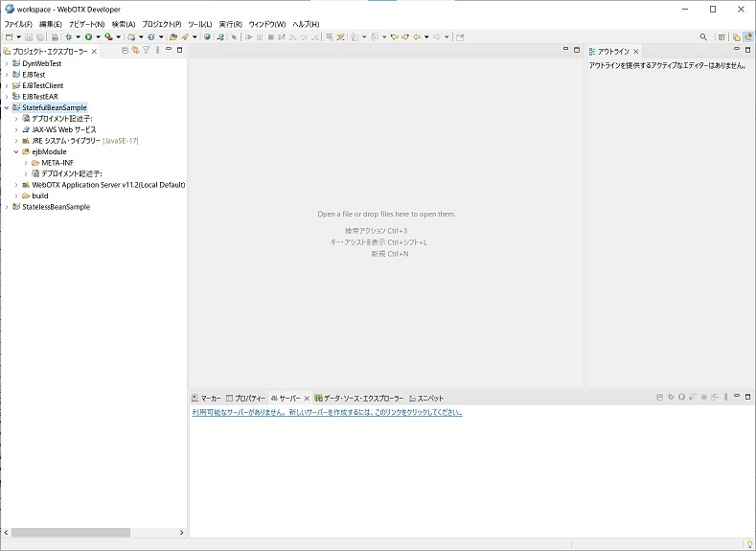Viewport: 756px width, 551px height.
Task: Click the filter funnel icon in Project Explorer
Action: [x=147, y=50]
